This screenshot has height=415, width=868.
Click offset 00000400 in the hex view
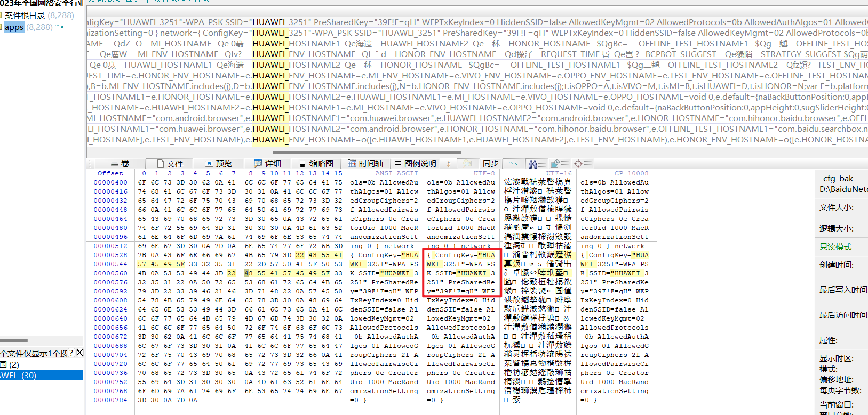click(110, 182)
